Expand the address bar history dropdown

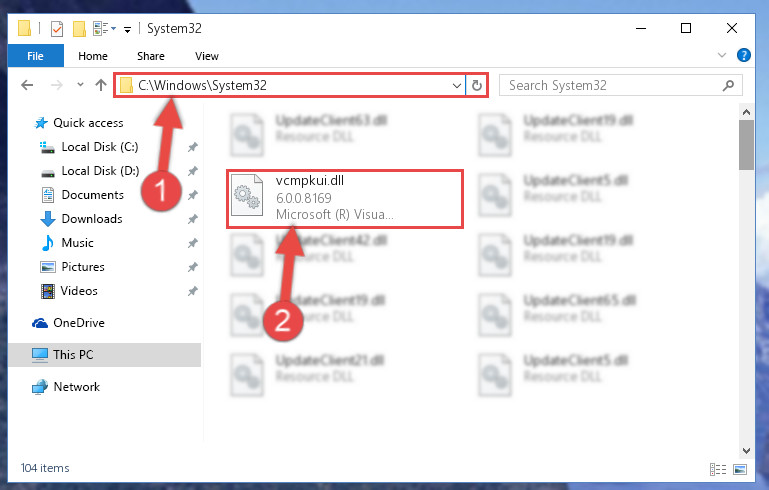coord(457,86)
